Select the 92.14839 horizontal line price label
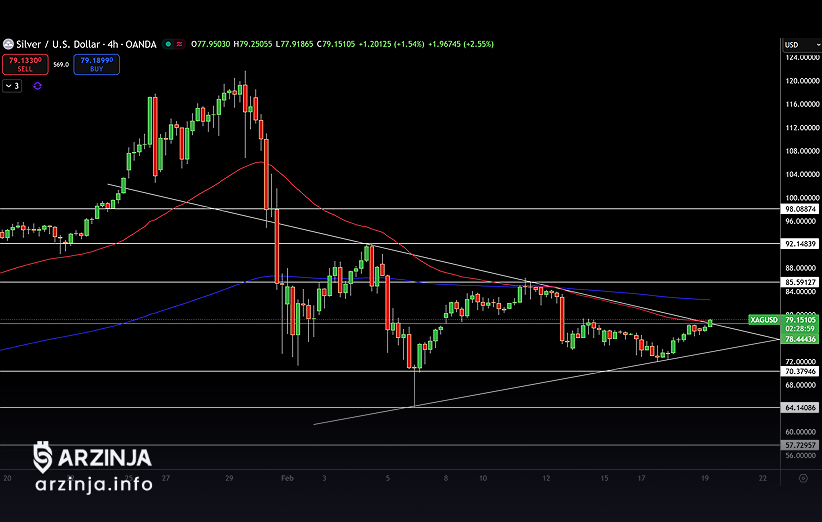The image size is (822, 522). click(x=800, y=243)
